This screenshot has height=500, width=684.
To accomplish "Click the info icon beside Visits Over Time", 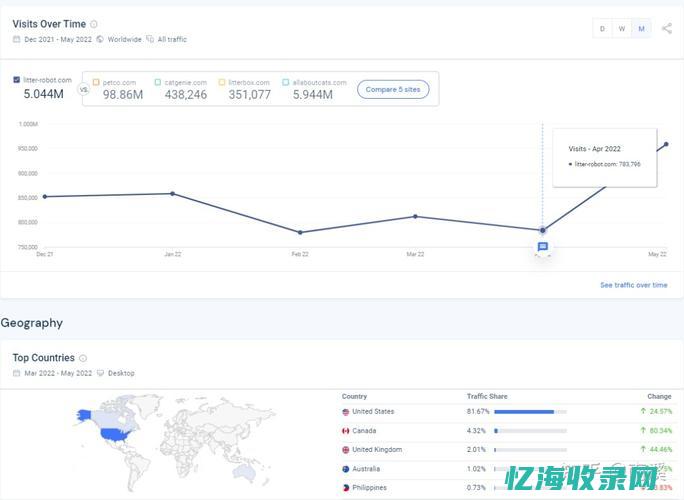I will coord(94,24).
